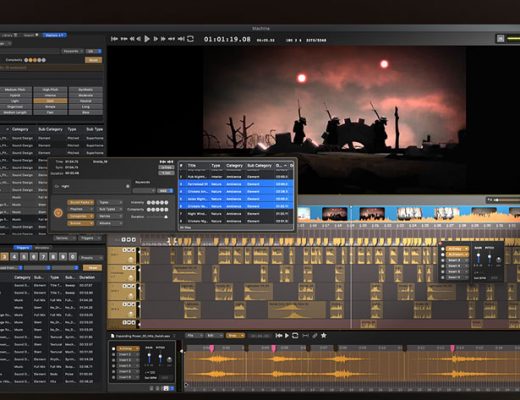Click Go to Start in main transport
520x400 pixels.
coord(114,39)
